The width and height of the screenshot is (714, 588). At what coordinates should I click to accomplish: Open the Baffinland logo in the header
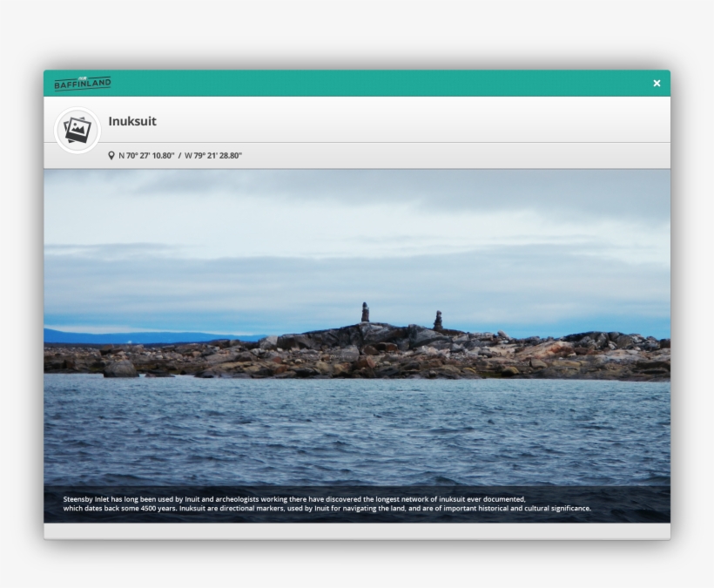(x=84, y=83)
